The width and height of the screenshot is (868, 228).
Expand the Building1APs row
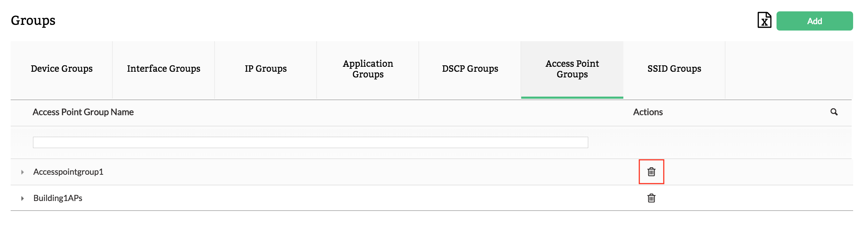point(22,198)
